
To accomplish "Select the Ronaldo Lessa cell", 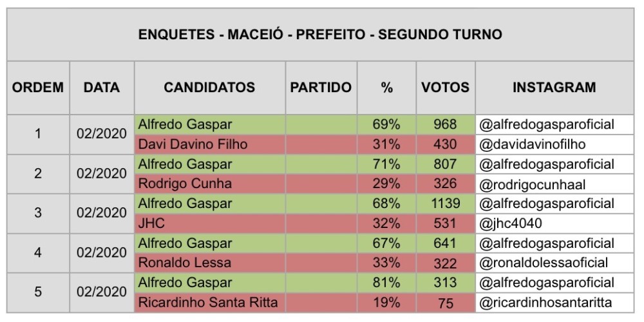I will tap(209, 263).
